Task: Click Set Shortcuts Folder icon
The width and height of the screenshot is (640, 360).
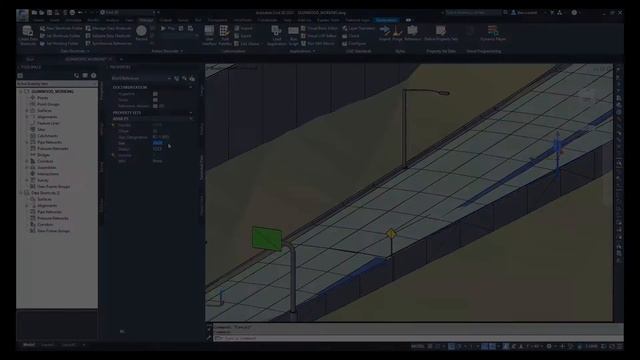Action: [x=42, y=36]
